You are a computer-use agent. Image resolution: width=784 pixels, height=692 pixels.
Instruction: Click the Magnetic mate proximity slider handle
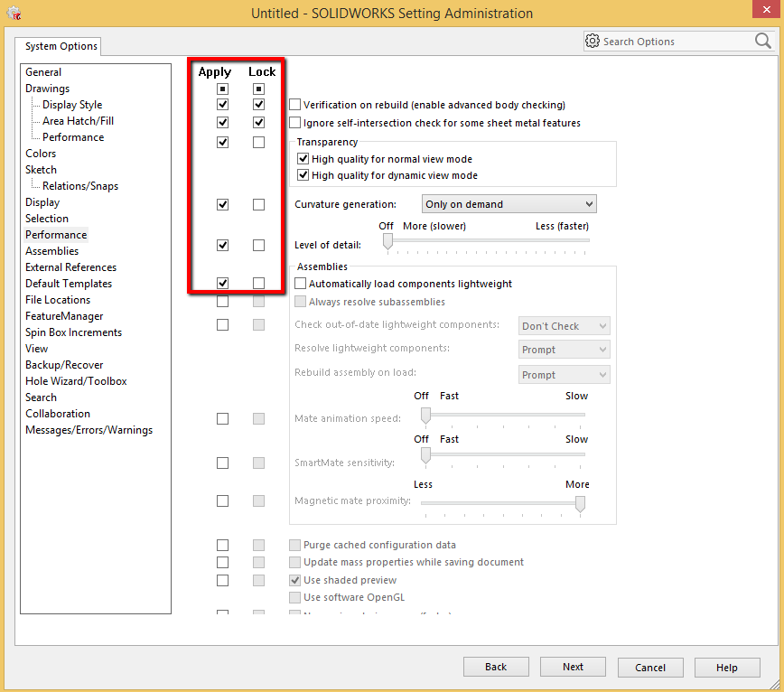tap(580, 504)
